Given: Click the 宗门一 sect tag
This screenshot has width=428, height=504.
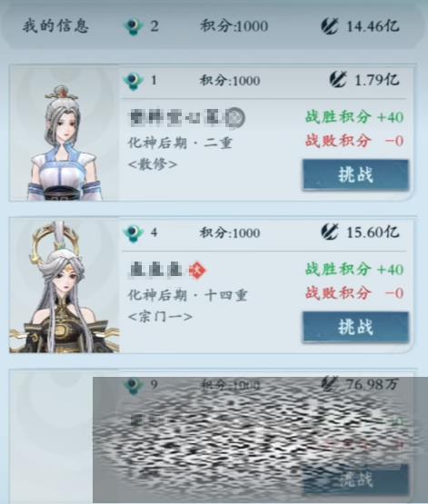Looking at the screenshot, I should (x=160, y=317).
